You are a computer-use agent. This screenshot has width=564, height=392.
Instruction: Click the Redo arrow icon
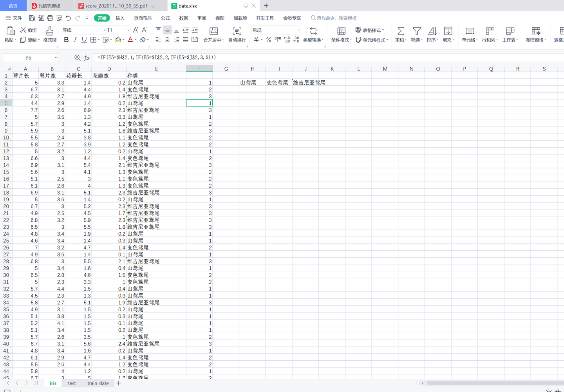click(x=78, y=18)
